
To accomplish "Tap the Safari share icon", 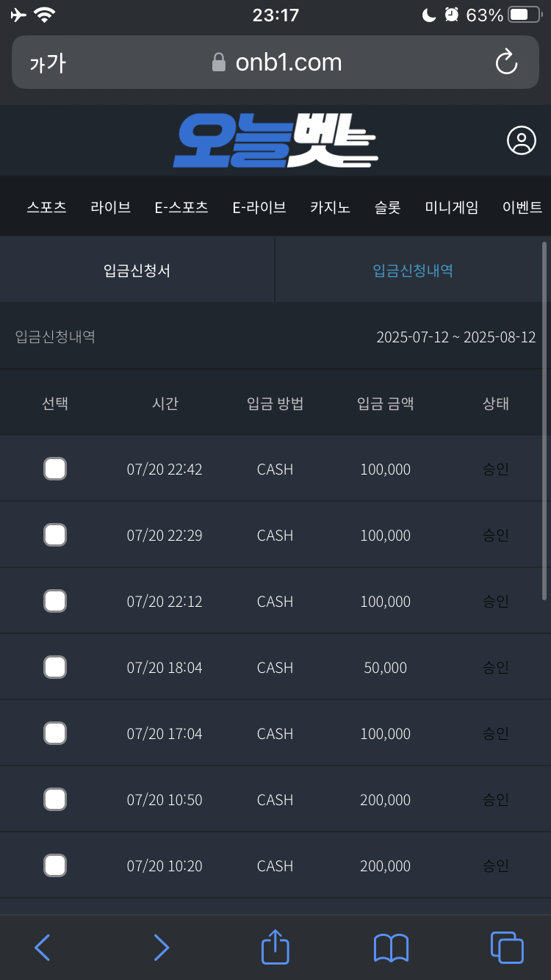I will [x=275, y=948].
